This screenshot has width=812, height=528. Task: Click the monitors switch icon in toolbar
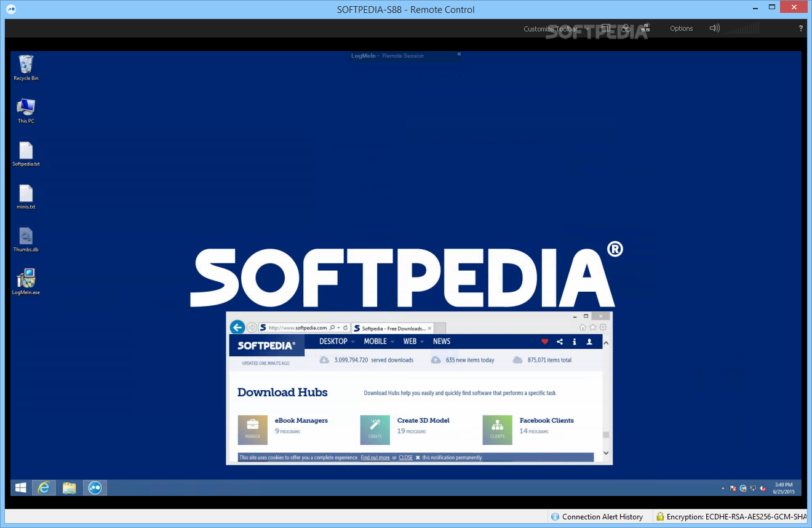(645, 28)
